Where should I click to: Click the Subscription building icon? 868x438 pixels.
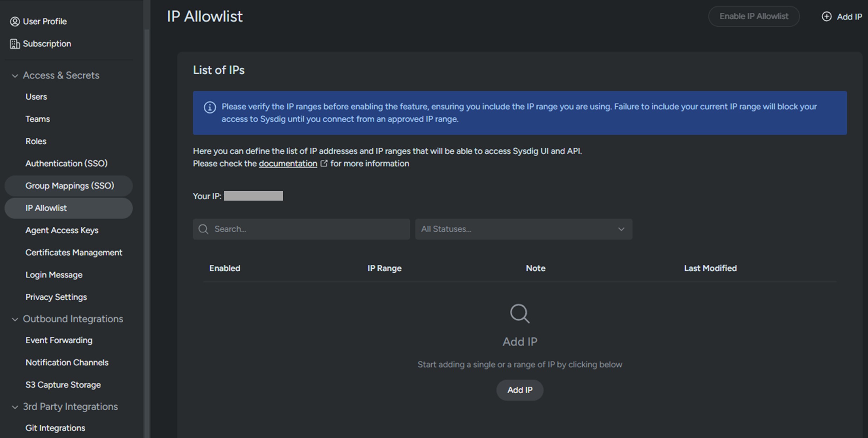[x=14, y=44]
